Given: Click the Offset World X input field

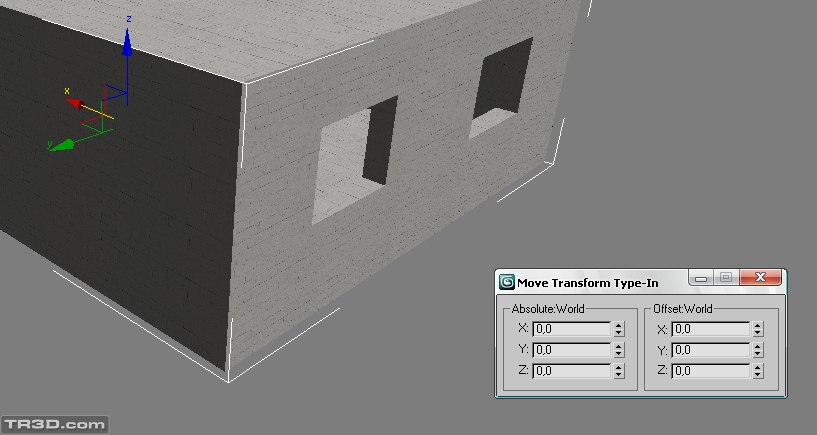Looking at the screenshot, I should [x=710, y=328].
